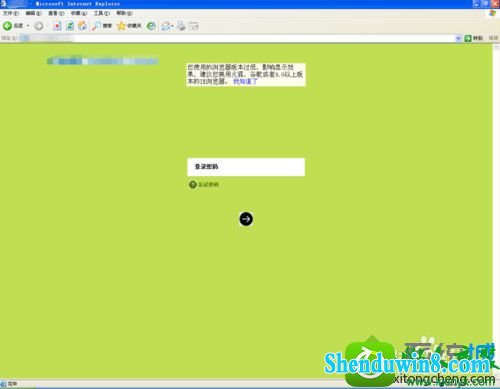
Task: Open the History toolbar icon
Action: tap(151, 26)
